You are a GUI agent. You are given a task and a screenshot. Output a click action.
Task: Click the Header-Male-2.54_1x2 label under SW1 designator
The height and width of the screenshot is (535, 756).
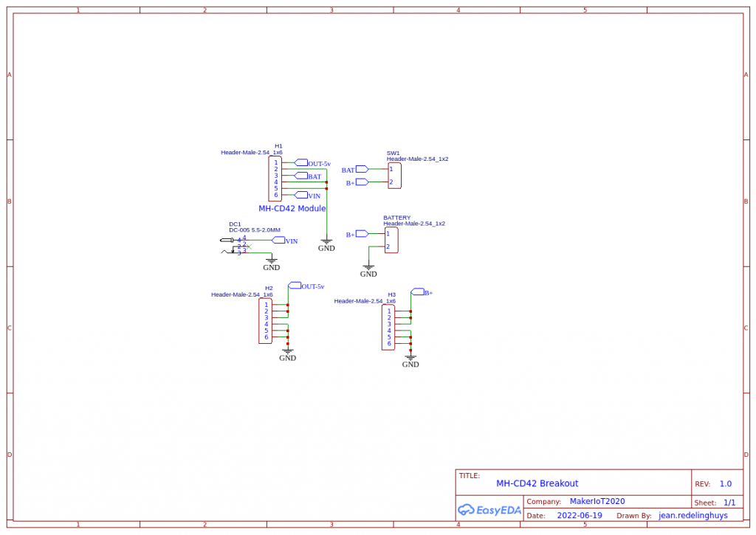[418, 159]
